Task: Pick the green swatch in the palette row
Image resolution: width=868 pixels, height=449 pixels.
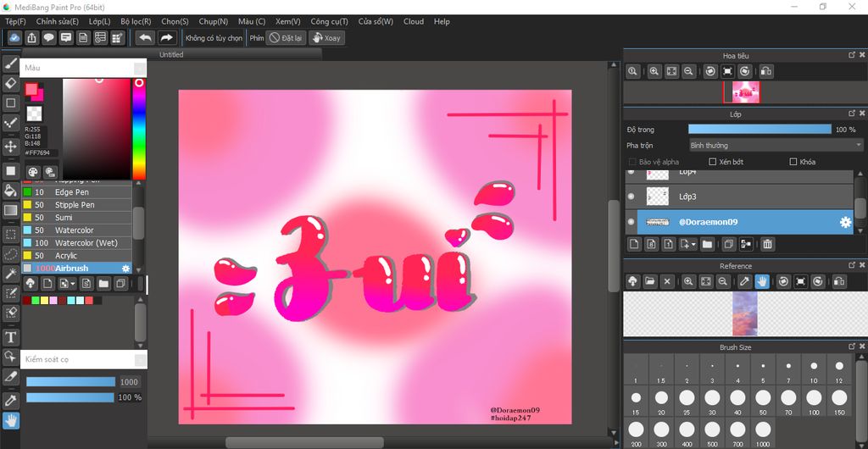Action: tap(36, 300)
